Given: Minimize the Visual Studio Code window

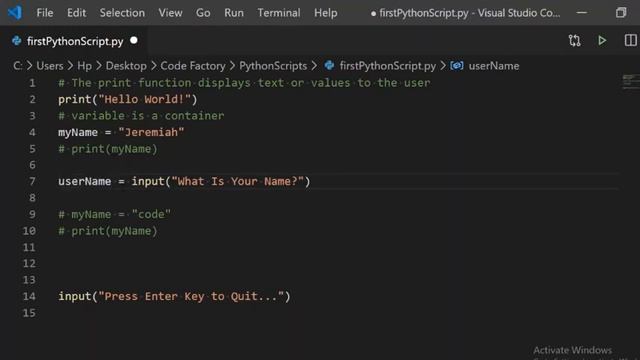Looking at the screenshot, I should [x=582, y=13].
